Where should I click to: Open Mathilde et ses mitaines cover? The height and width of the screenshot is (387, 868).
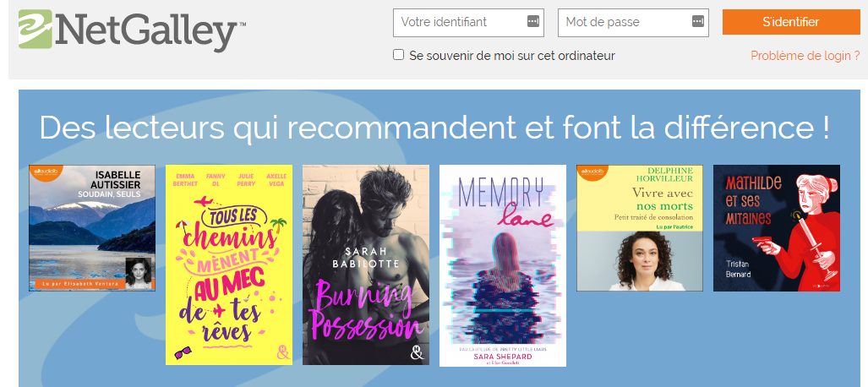point(777,228)
